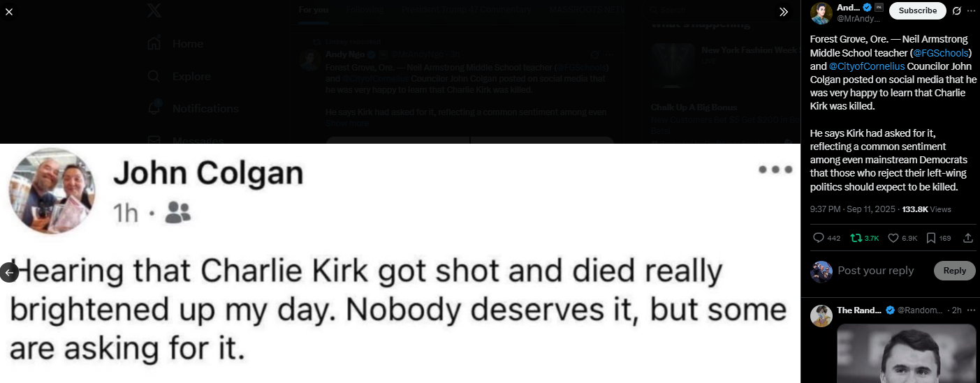Open Grok explain icon beside Subscribe
Screen dimensions: 980x383
pyautogui.click(x=956, y=10)
